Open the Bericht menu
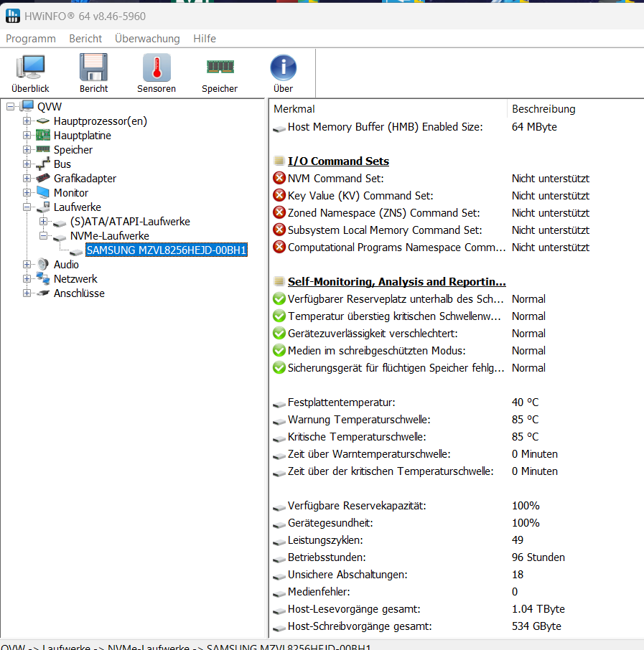Image resolution: width=644 pixels, height=650 pixels. point(85,39)
